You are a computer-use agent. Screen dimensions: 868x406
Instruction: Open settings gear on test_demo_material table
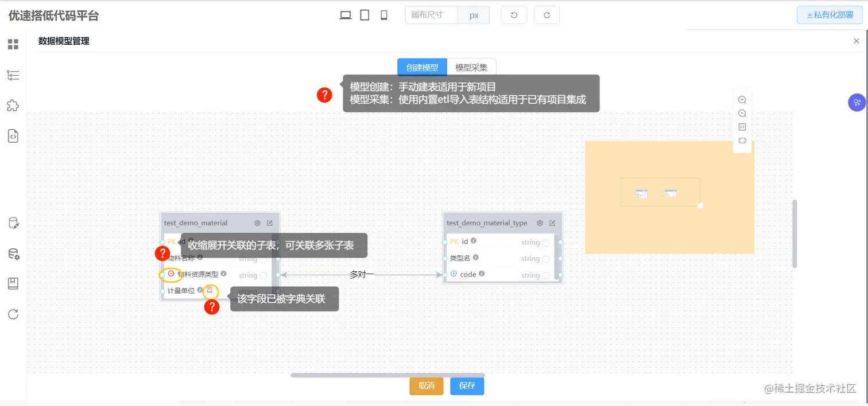(257, 223)
